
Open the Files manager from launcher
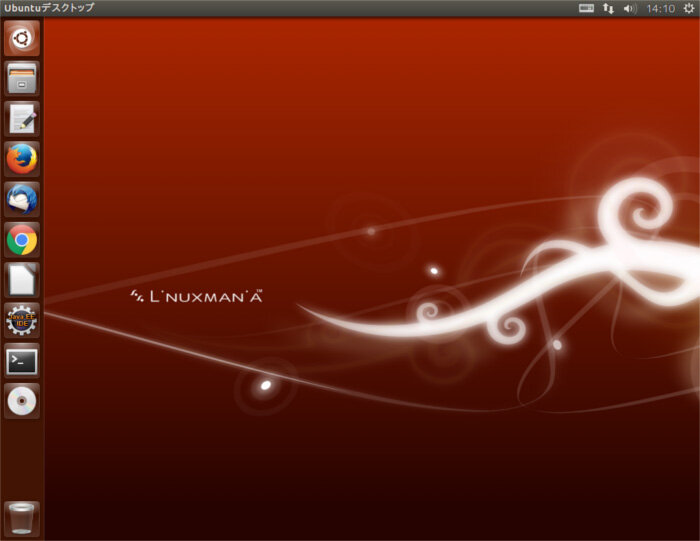click(22, 79)
